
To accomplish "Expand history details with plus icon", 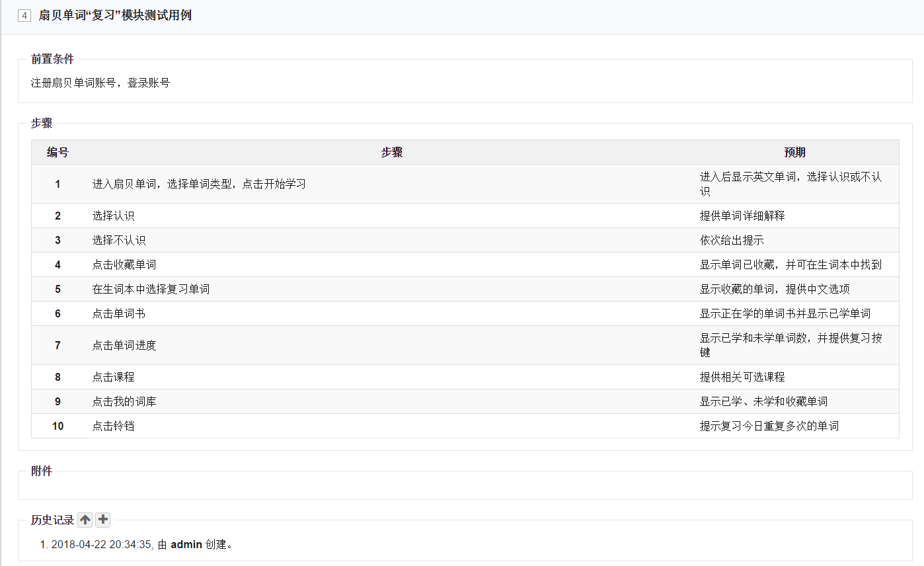I will [x=102, y=520].
